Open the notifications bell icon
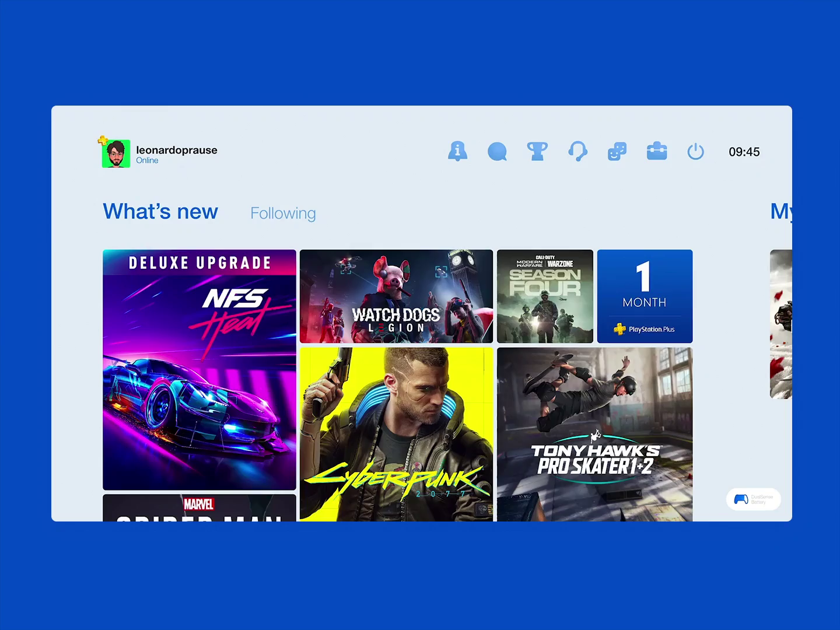This screenshot has width=840, height=630. coord(458,152)
